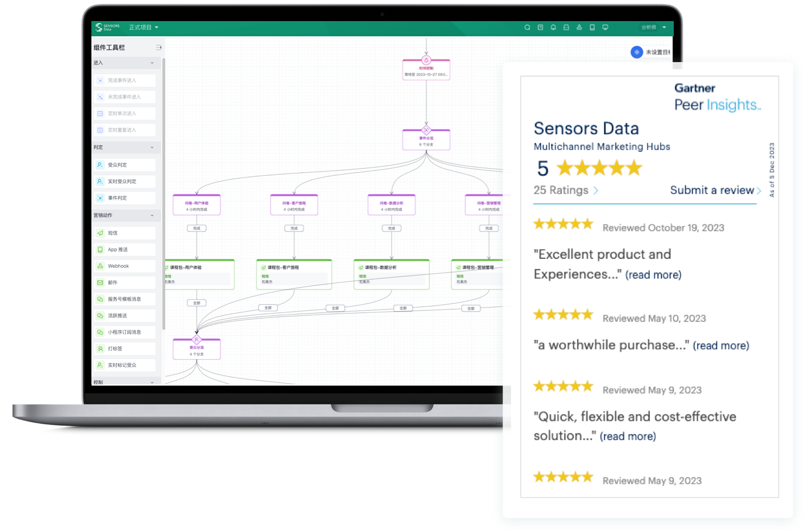Screen dimensions: 805x532
Task: Select the App 推送 component
Action: click(x=124, y=250)
